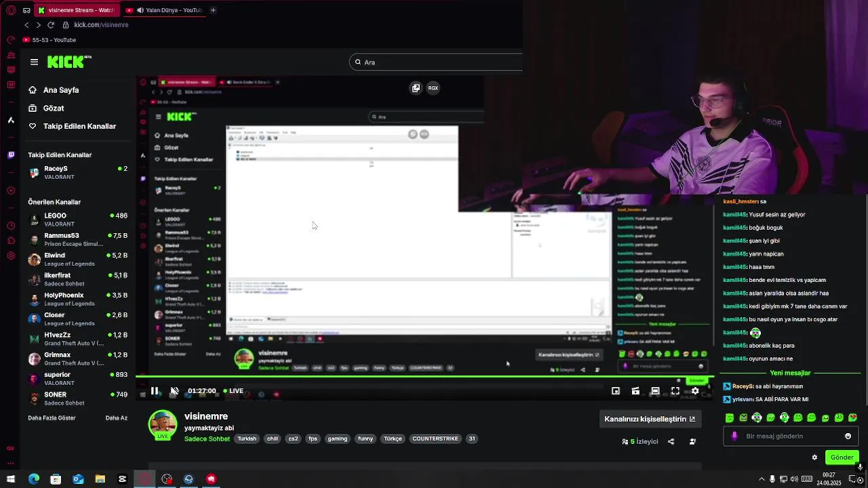Open the Opera GX menu logo

click(11, 10)
